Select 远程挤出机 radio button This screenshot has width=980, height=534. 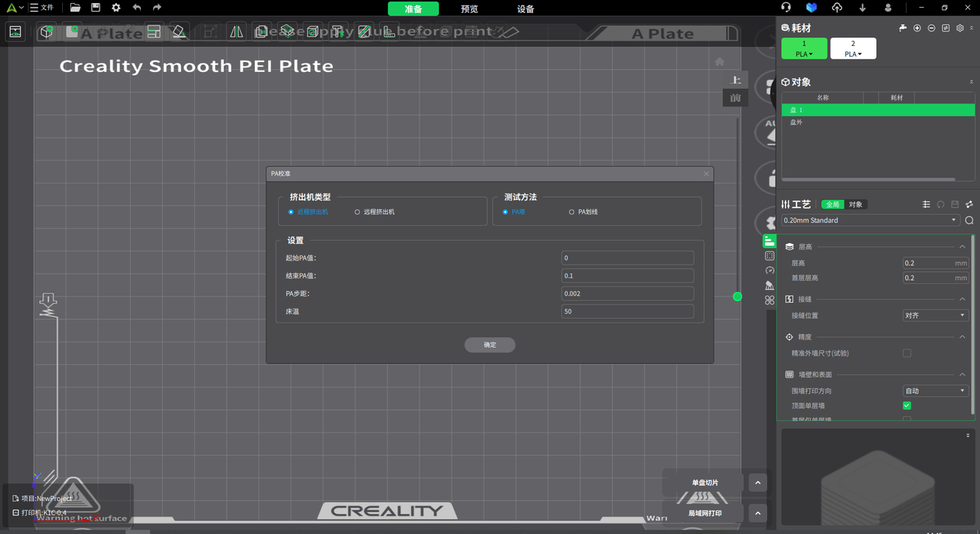pyautogui.click(x=357, y=212)
